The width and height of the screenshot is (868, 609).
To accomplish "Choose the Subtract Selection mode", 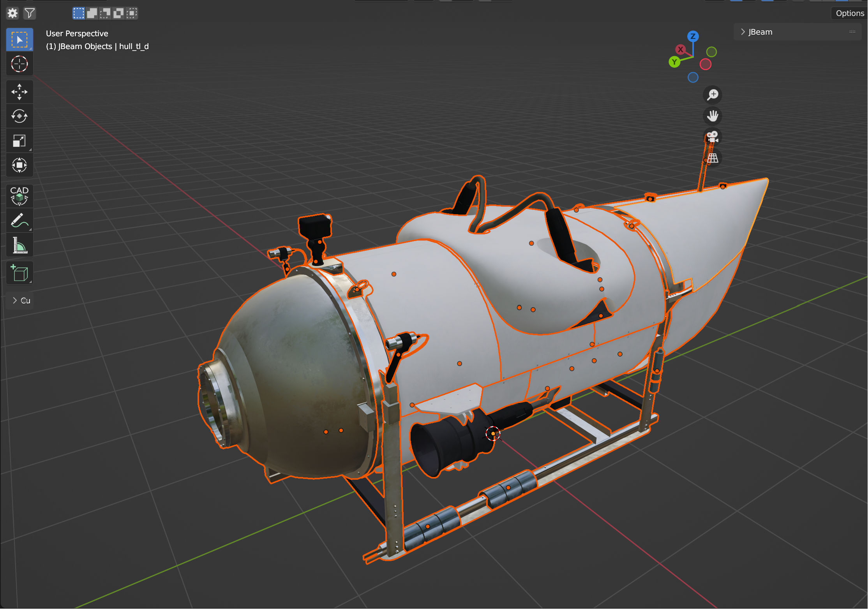I will 105,13.
